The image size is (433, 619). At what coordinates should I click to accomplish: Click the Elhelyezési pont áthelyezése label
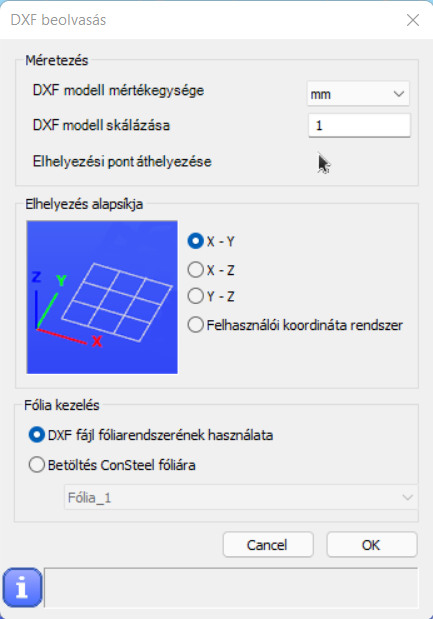[122, 161]
